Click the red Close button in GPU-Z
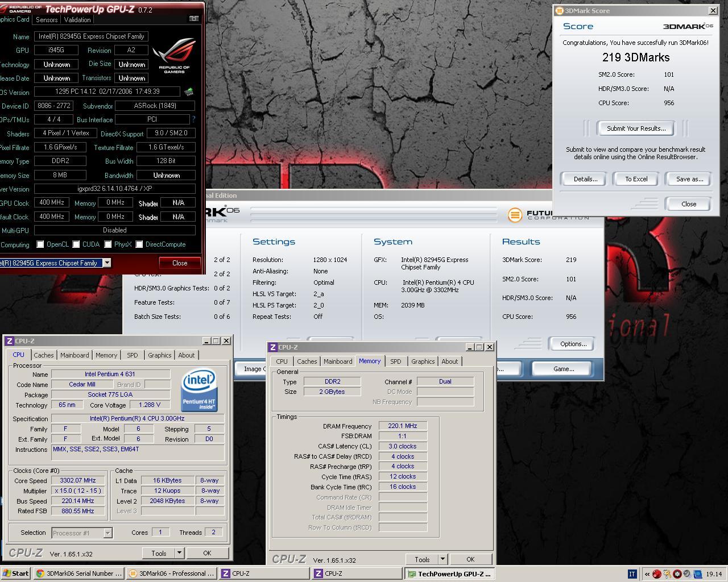Screen dimensions: 728x582 (180, 263)
